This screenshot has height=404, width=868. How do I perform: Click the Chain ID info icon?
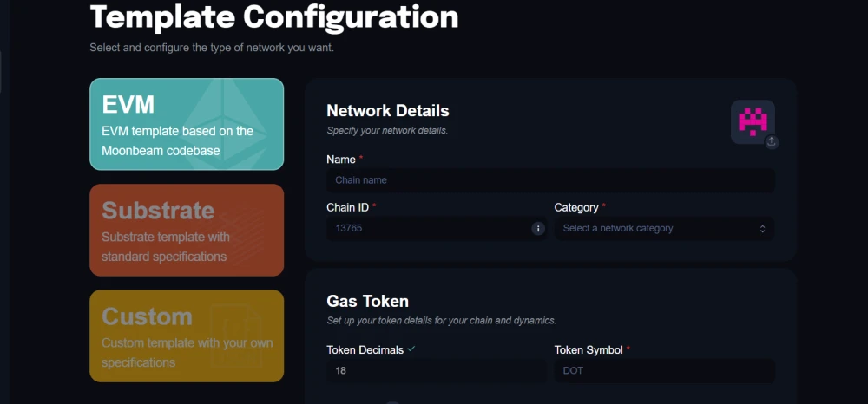tap(538, 228)
